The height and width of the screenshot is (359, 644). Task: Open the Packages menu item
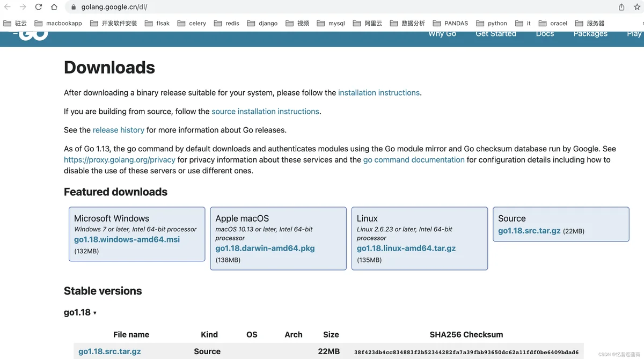(x=590, y=34)
